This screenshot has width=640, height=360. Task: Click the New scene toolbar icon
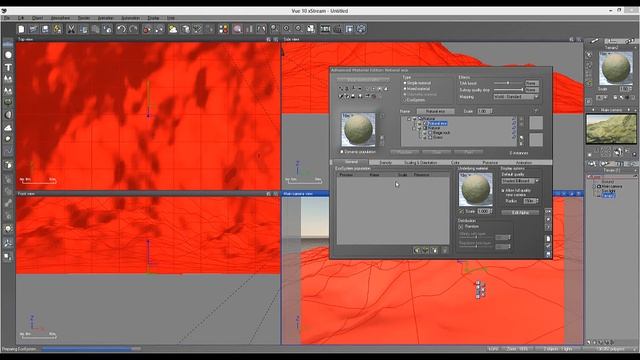(x=21, y=29)
